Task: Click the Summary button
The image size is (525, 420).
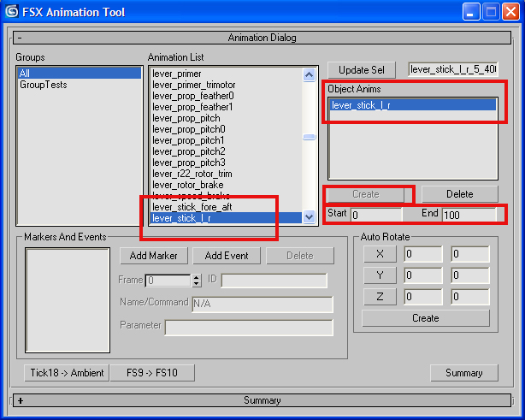Action: pos(464,373)
